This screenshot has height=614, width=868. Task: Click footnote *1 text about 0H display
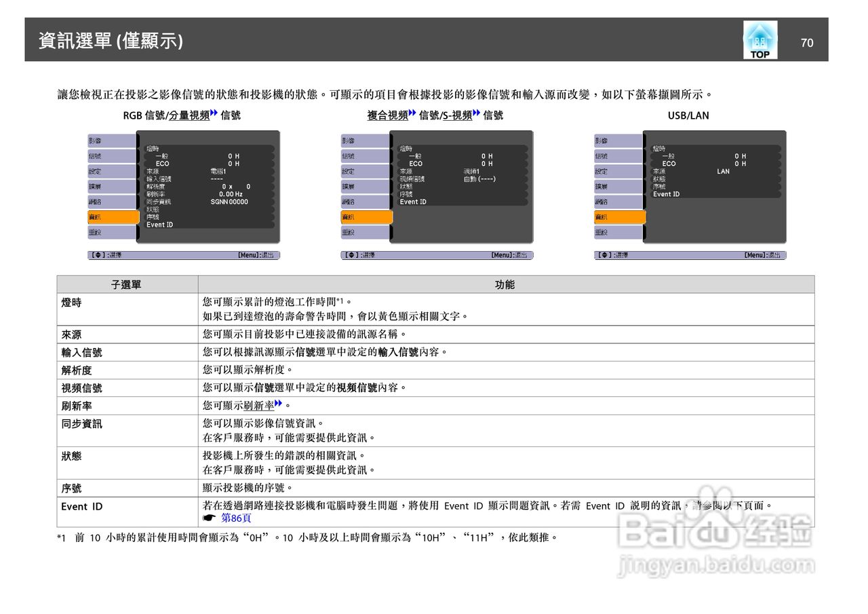(x=307, y=537)
